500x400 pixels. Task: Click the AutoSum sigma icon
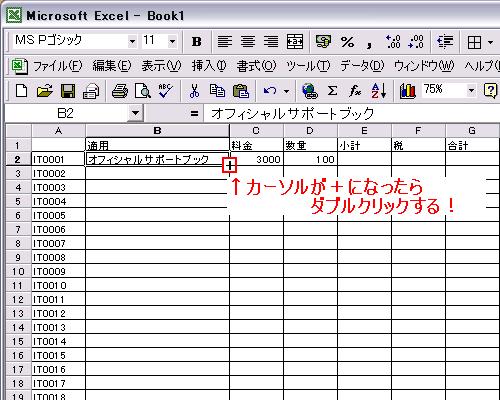tap(332, 91)
